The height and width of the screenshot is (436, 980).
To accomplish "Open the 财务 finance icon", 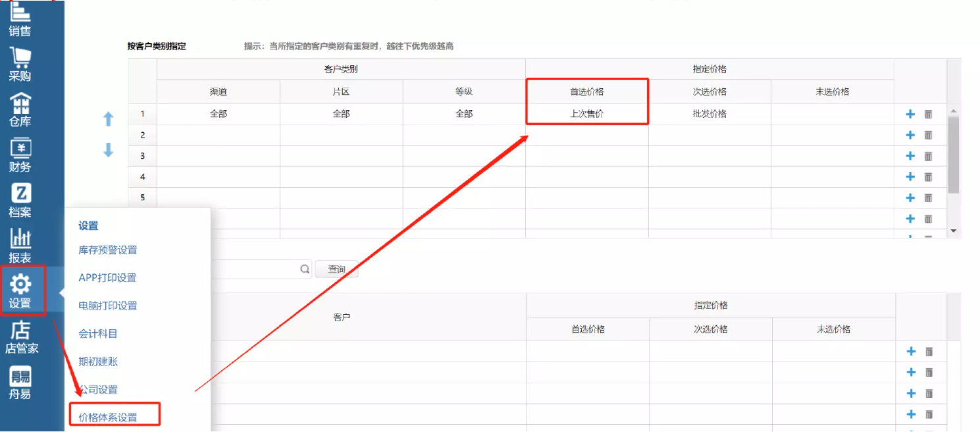I will point(20,154).
